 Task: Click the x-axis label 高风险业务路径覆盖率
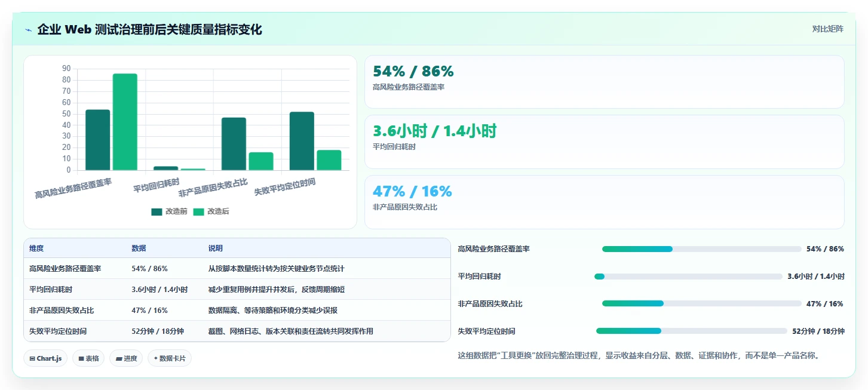(x=73, y=188)
